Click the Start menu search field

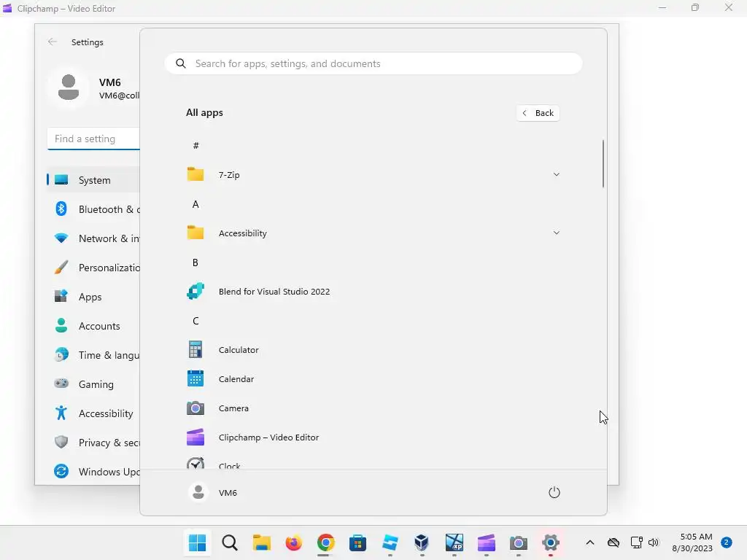pos(373,63)
